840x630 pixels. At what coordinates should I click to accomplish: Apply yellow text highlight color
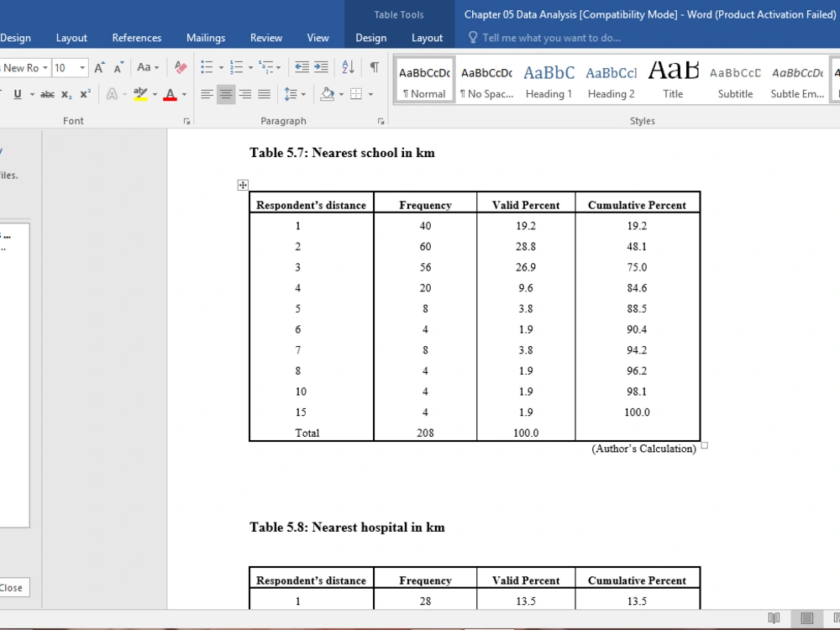[140, 94]
